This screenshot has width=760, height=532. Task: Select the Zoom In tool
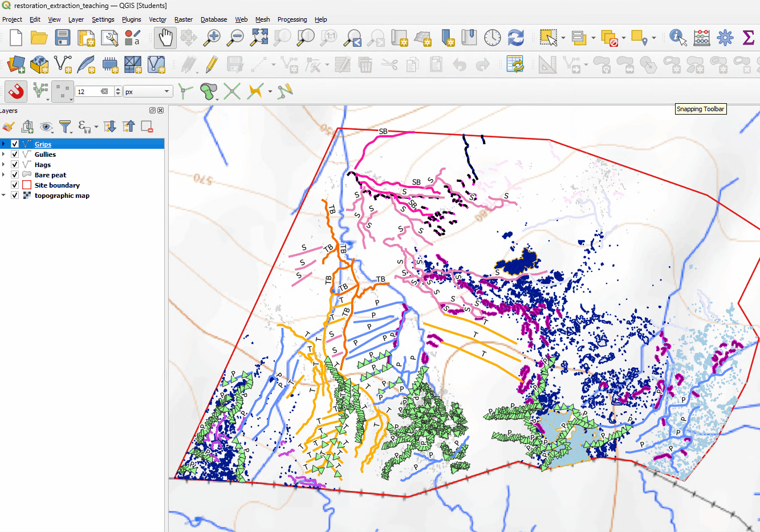(211, 38)
